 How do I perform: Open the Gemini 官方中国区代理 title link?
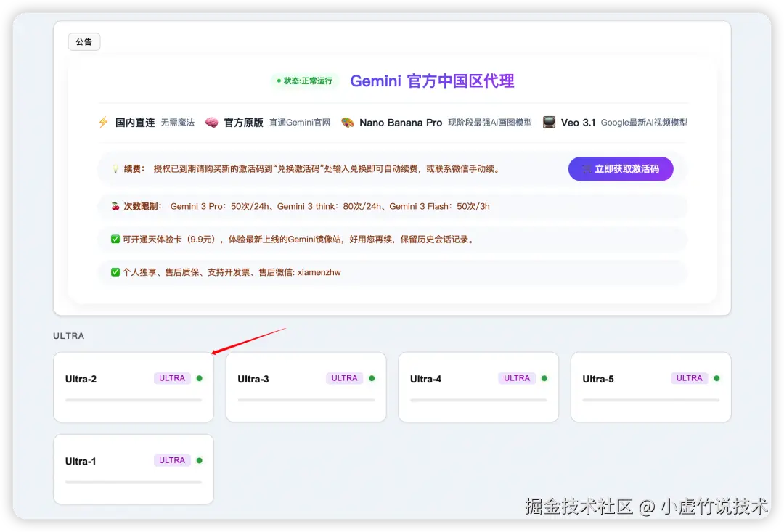[432, 81]
